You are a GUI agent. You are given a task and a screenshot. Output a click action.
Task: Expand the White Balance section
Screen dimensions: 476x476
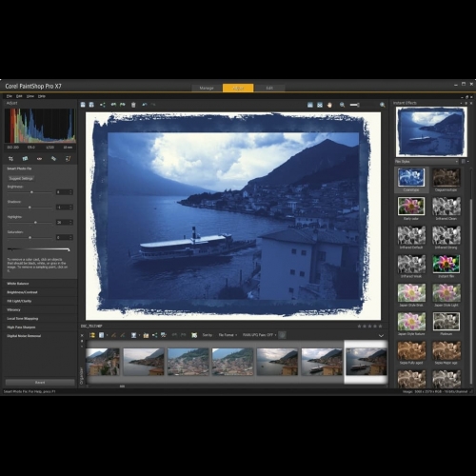[x=40, y=284]
